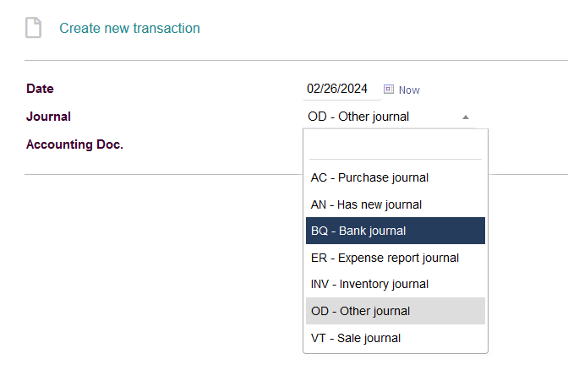
Task: Click the divider line under the page title
Action: [x=296, y=61]
